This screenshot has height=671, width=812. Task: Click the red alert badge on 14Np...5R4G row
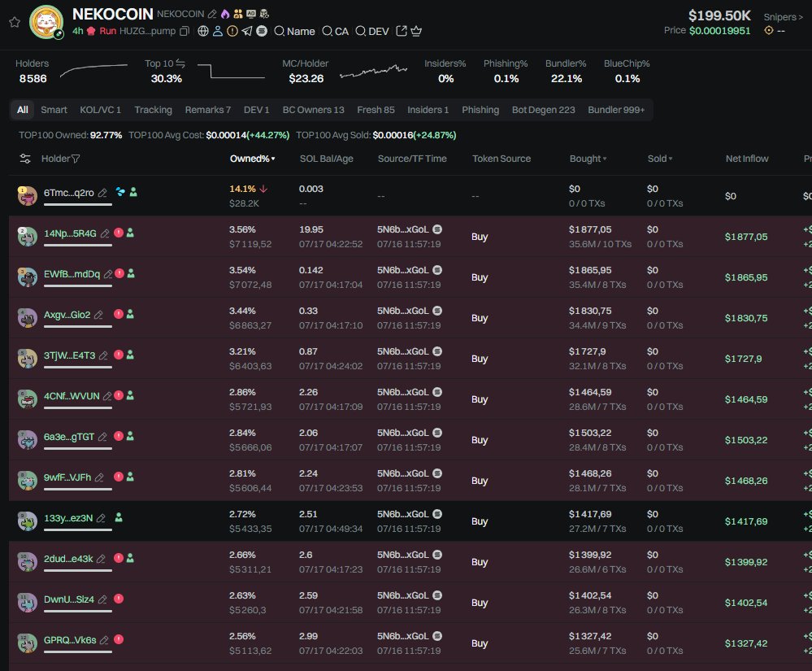tap(119, 233)
